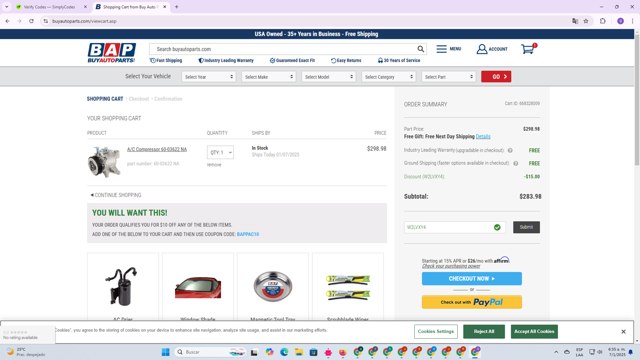Select the AC Drier product image

[122, 286]
